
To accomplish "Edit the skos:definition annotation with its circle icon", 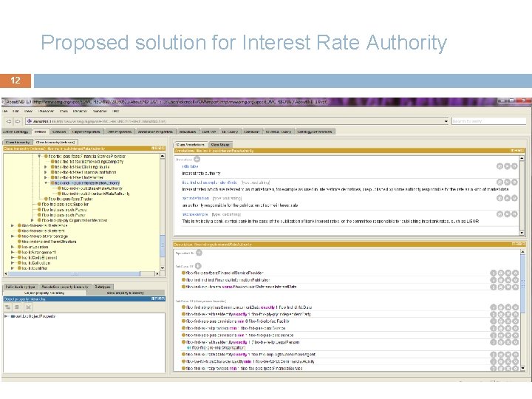I will pos(514,198).
